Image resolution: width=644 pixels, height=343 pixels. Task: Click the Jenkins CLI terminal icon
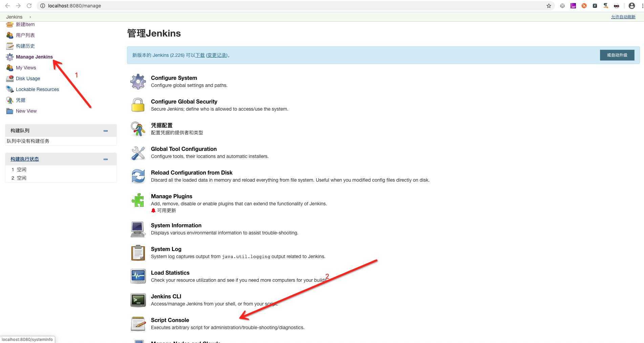[x=138, y=300]
